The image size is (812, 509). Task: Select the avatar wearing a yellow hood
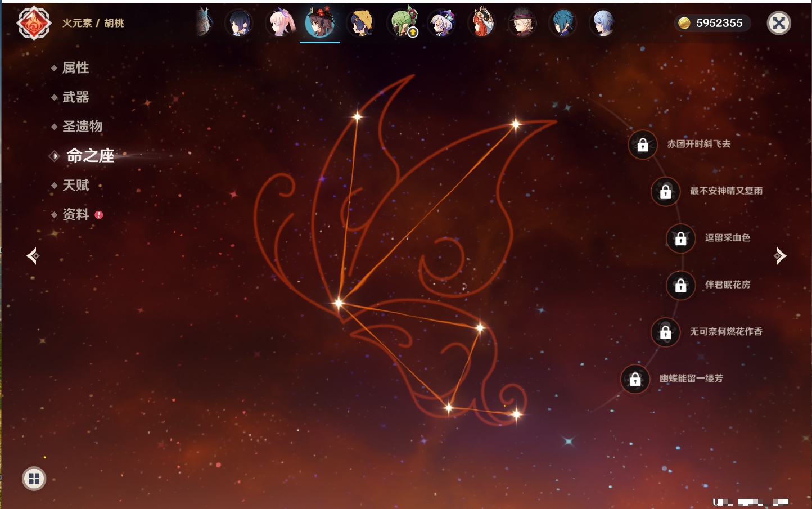(x=360, y=23)
